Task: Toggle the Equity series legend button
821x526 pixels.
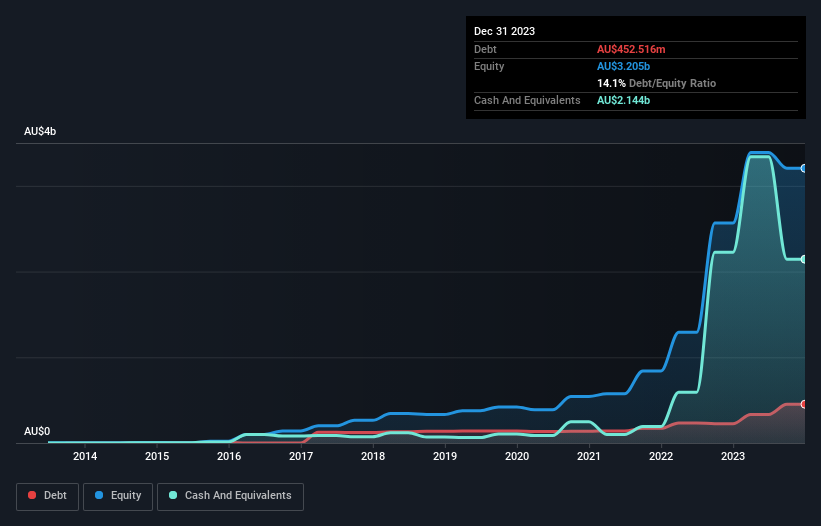Action: [118, 496]
